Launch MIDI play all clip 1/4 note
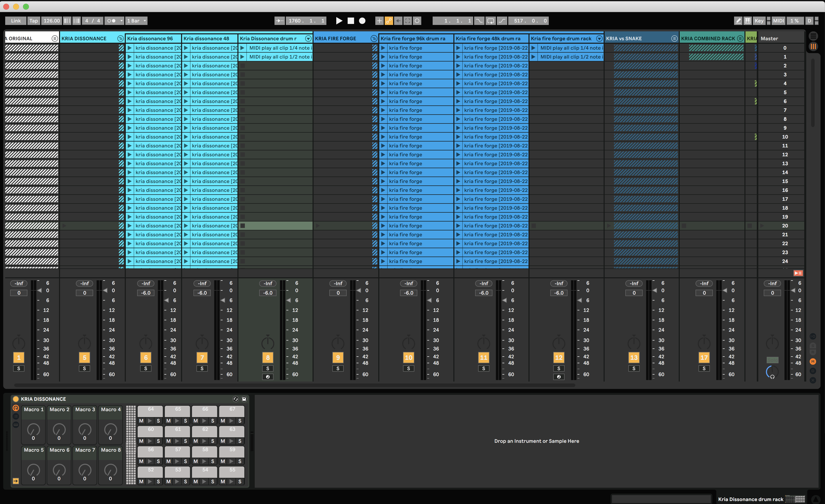This screenshot has height=504, width=825. [x=242, y=48]
